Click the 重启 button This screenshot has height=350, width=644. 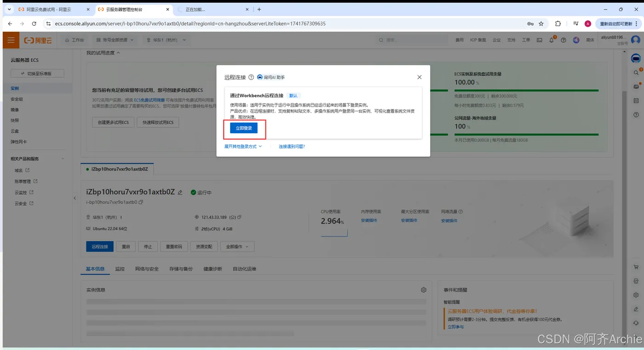126,247
